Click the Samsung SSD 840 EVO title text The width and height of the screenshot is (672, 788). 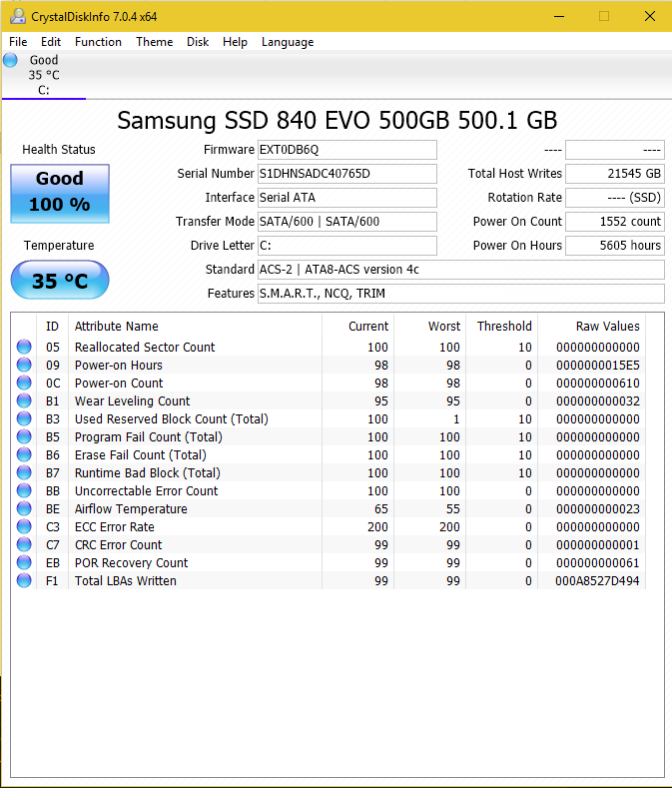tap(337, 121)
